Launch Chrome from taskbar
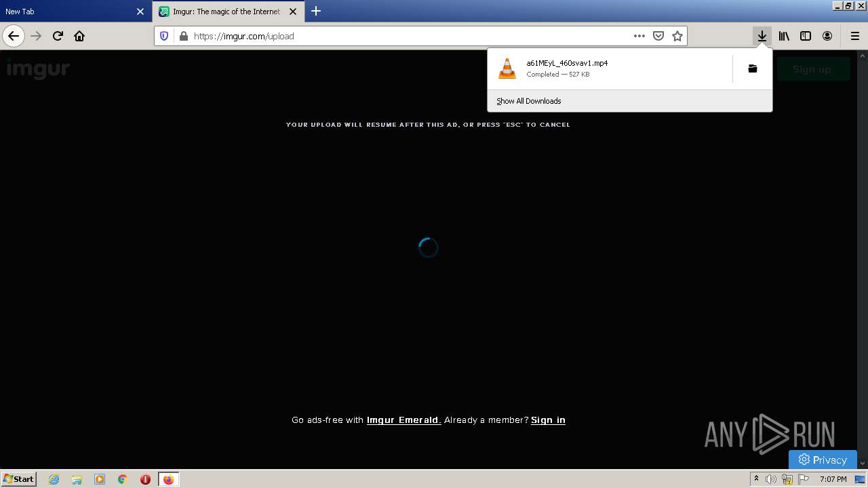Image resolution: width=868 pixels, height=488 pixels. click(x=123, y=479)
